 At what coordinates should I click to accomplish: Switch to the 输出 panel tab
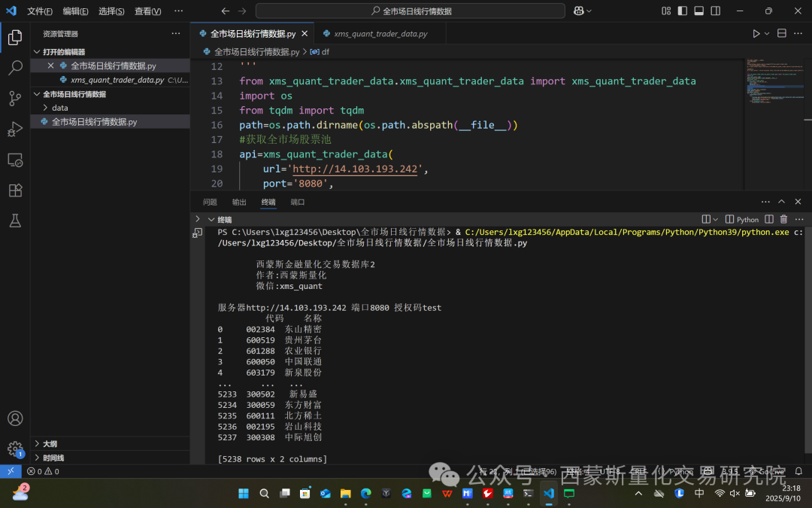click(x=239, y=202)
